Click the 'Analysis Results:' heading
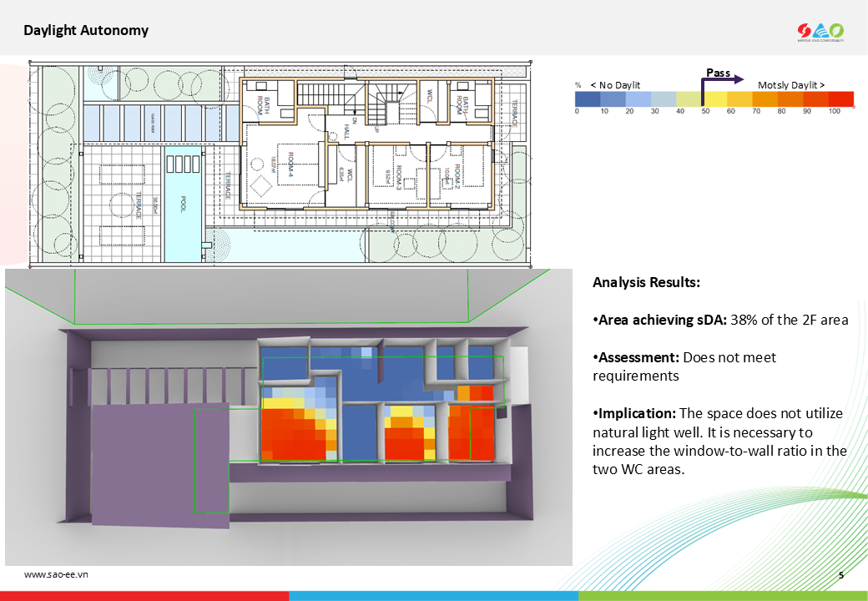Viewport: 868px width, 601px height. click(x=646, y=282)
